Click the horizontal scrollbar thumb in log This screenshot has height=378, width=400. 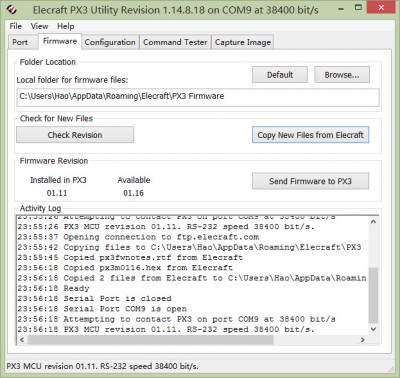click(150, 339)
